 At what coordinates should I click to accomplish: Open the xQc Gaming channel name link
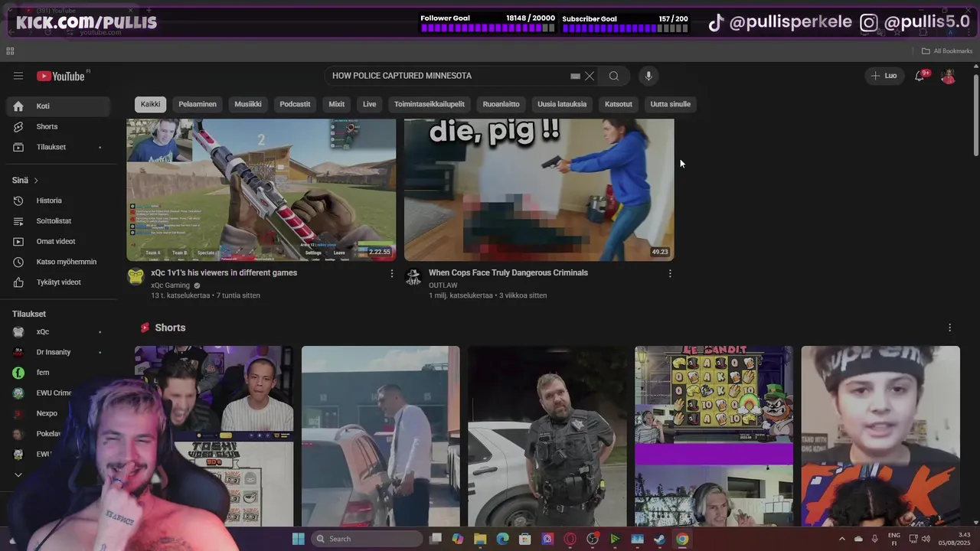[x=170, y=285]
